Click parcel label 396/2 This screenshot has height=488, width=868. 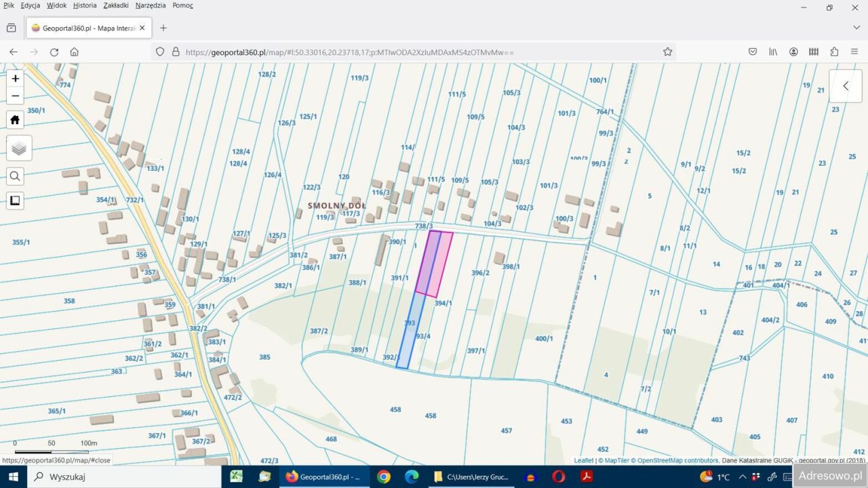(480, 272)
